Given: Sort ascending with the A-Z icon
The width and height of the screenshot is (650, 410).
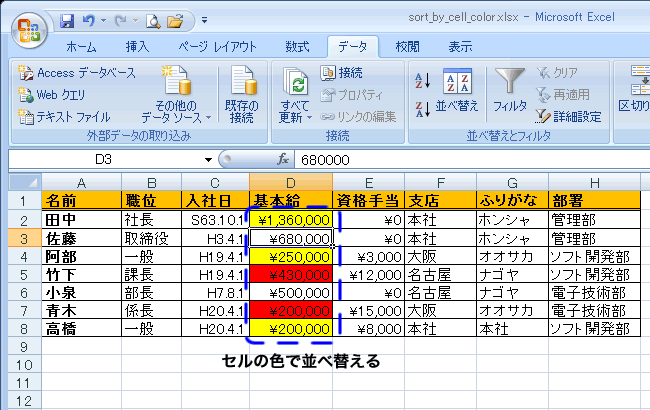Looking at the screenshot, I should tap(422, 80).
